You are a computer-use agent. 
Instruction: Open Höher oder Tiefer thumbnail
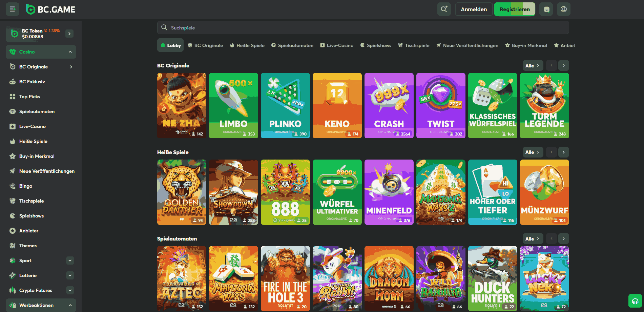(493, 192)
